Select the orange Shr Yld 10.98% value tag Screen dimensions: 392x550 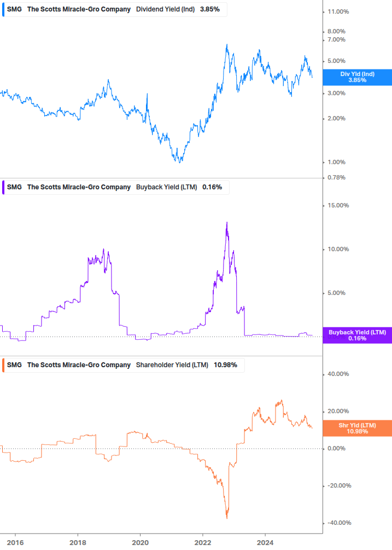[358, 429]
